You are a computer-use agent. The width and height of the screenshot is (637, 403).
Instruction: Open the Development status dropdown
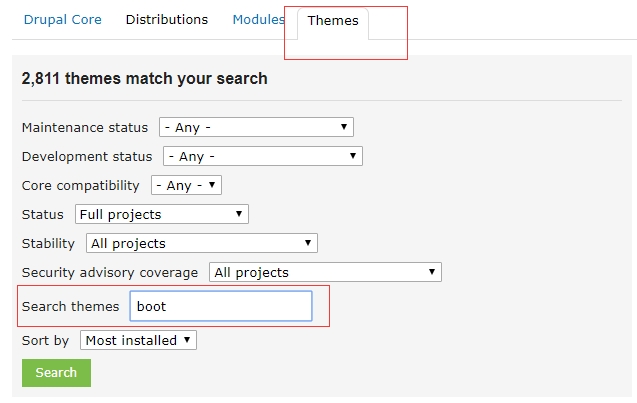[262, 157]
